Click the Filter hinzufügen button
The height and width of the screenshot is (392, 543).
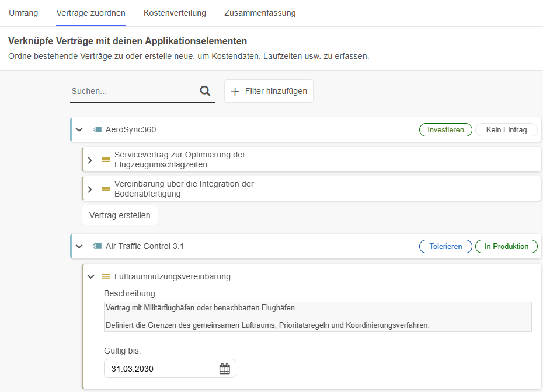[269, 91]
